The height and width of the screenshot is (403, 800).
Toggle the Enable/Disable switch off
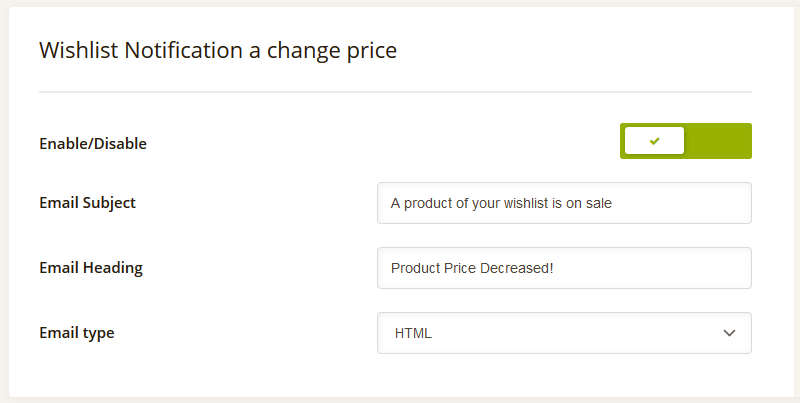tap(686, 141)
